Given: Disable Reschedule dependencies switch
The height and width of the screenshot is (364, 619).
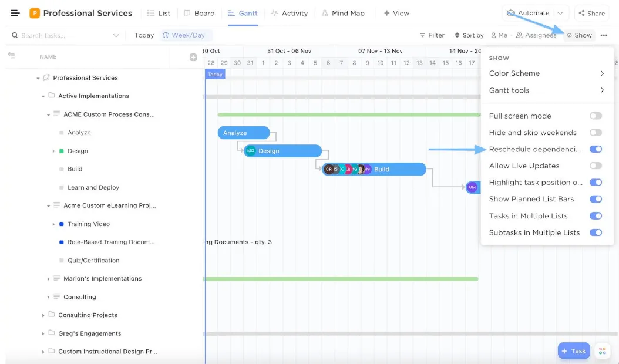Looking at the screenshot, I should pyautogui.click(x=596, y=149).
